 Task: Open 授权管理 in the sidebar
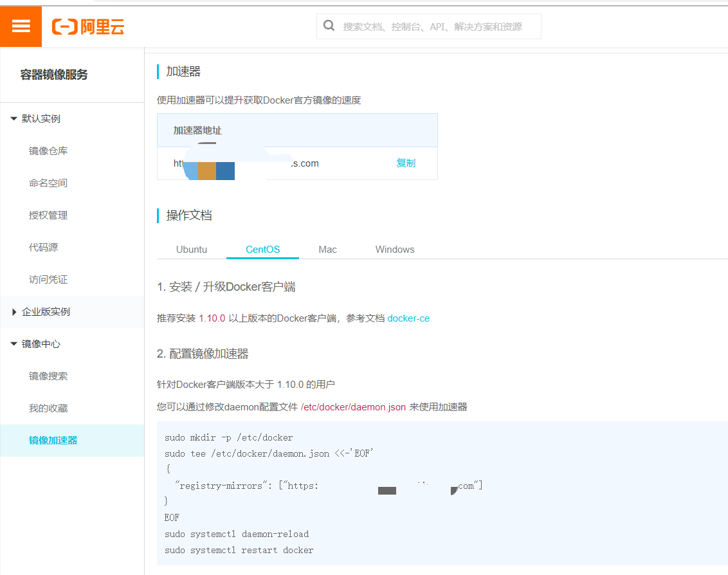(48, 215)
